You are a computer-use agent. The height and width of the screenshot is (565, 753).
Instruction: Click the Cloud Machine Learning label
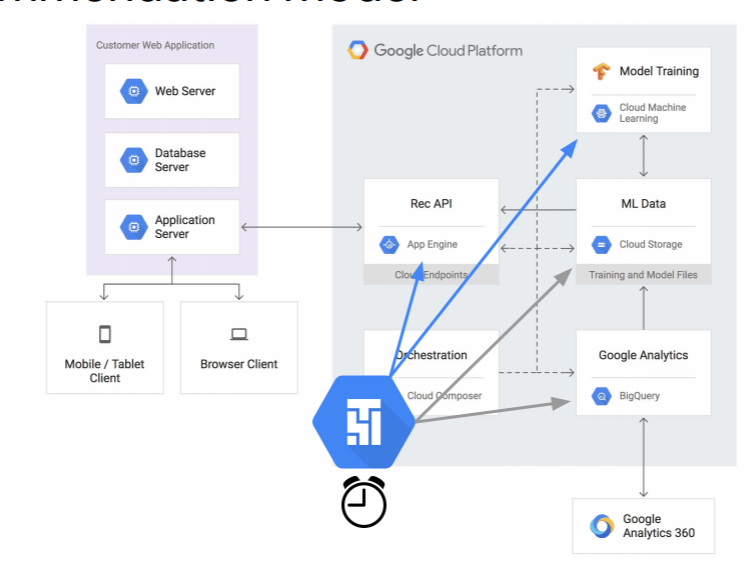coord(653,113)
